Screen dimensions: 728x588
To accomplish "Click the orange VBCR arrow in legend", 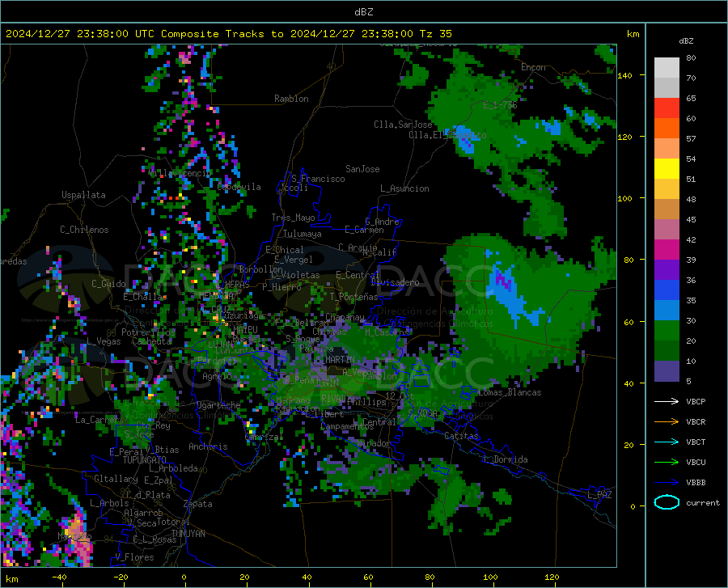I will 667,421.
